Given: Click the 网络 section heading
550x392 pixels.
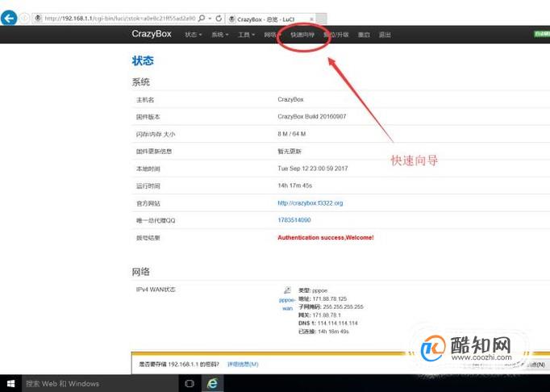Looking at the screenshot, I should pyautogui.click(x=140, y=272).
